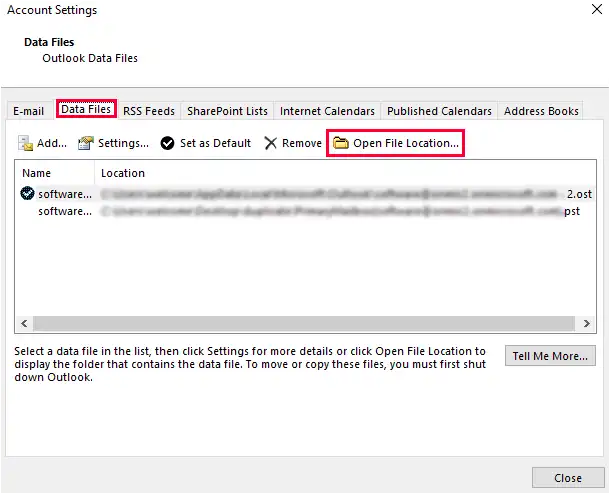
Task: Open the Published Calendars tab
Action: click(439, 111)
